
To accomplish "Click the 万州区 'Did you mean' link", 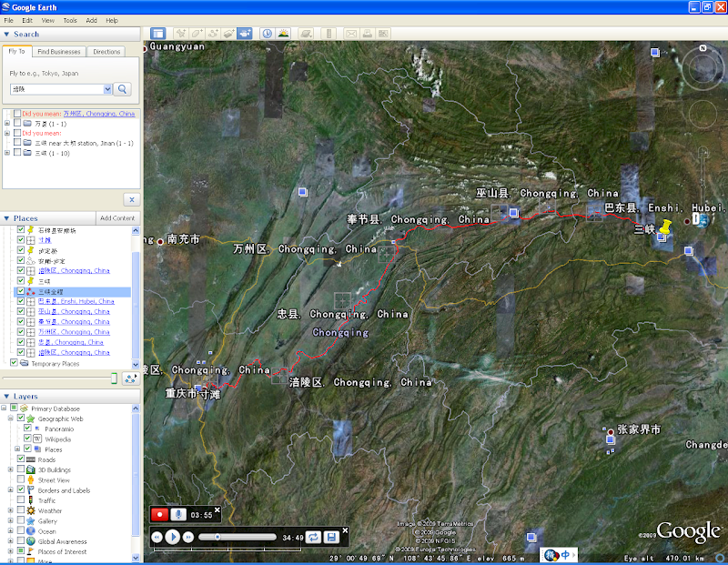I will 99,114.
